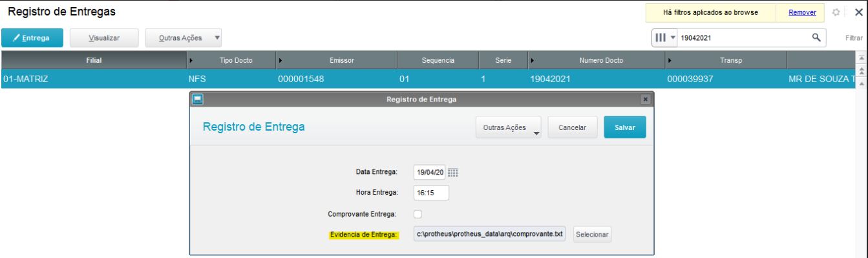Sort by the Emissor column header

point(336,59)
